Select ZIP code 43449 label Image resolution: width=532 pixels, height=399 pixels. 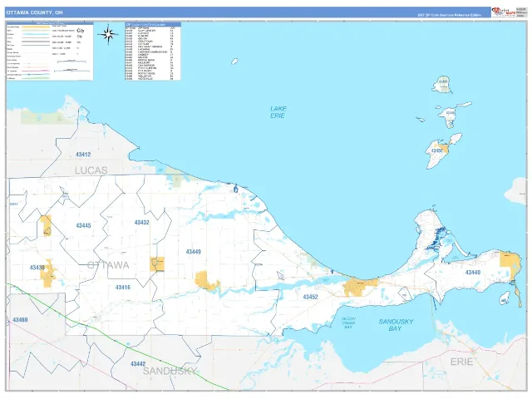(x=193, y=252)
